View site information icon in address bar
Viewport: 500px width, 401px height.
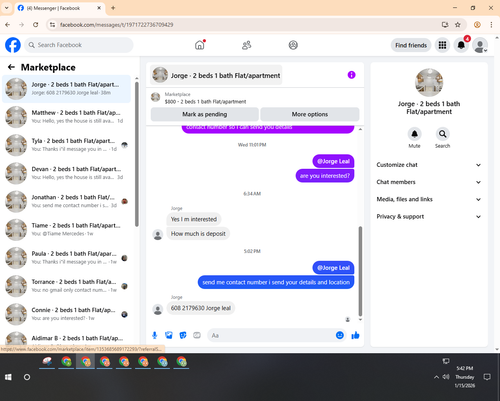52,25
